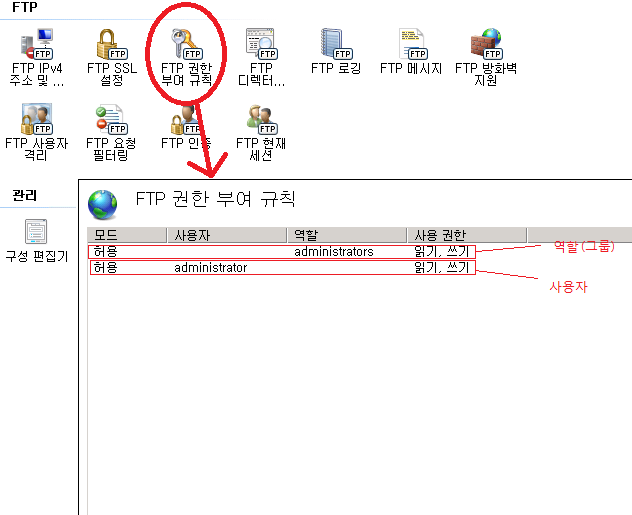Sort rules by 사용 권한 column header
The width and height of the screenshot is (632, 515).
pyautogui.click(x=467, y=235)
